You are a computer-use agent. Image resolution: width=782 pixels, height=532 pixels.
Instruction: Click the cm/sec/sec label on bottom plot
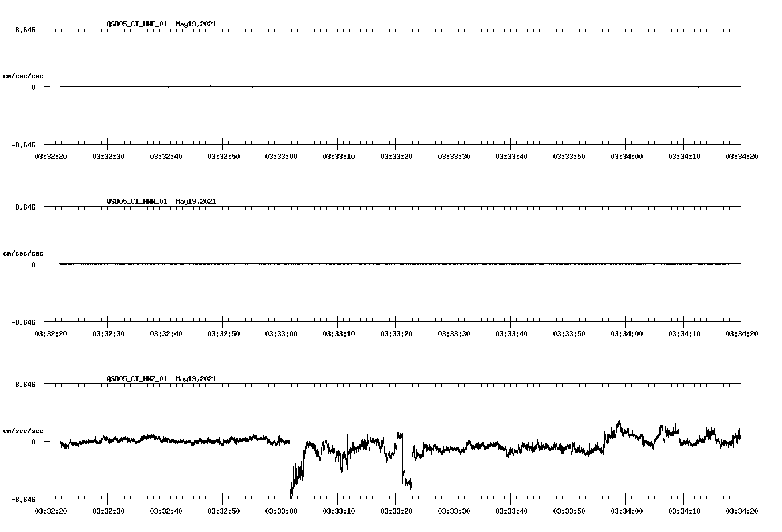(24, 430)
